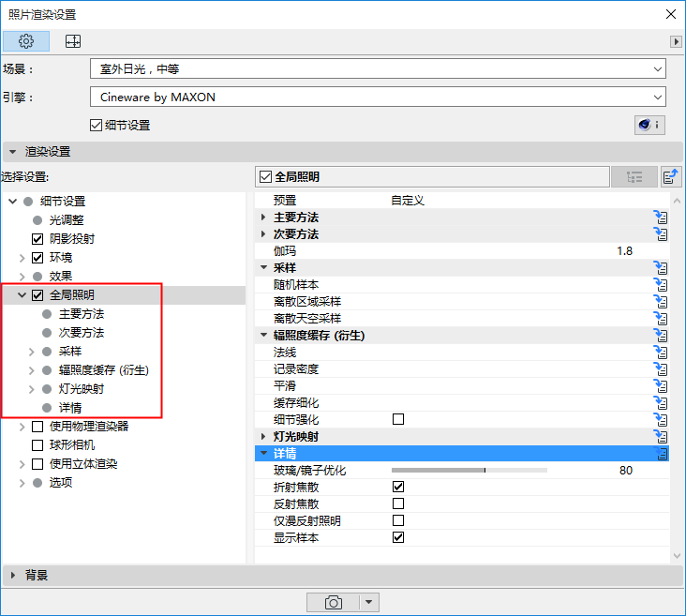This screenshot has height=616, width=686.
Task: Select 详情 in the settings tree
Action: [x=70, y=408]
